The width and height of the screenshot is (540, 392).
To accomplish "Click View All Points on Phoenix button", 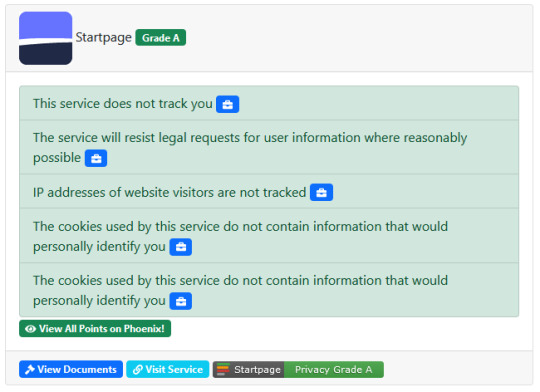I will pyautogui.click(x=95, y=329).
